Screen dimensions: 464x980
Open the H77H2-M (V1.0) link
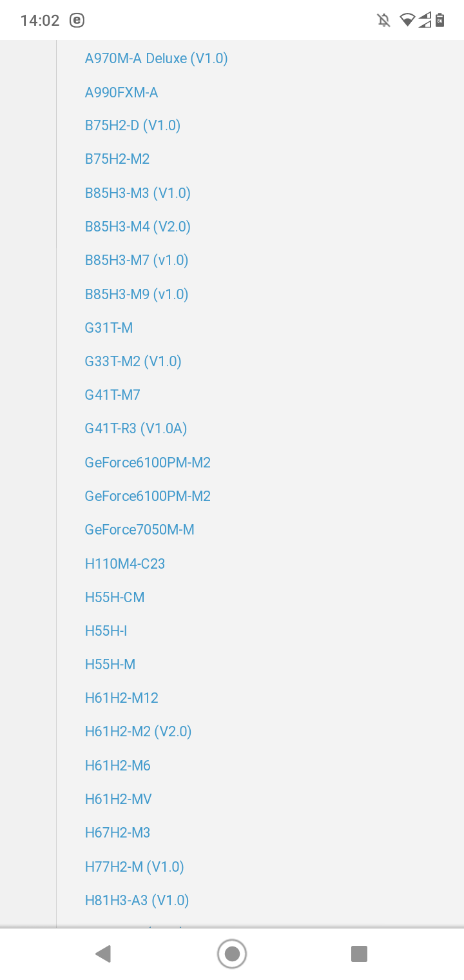(x=135, y=867)
